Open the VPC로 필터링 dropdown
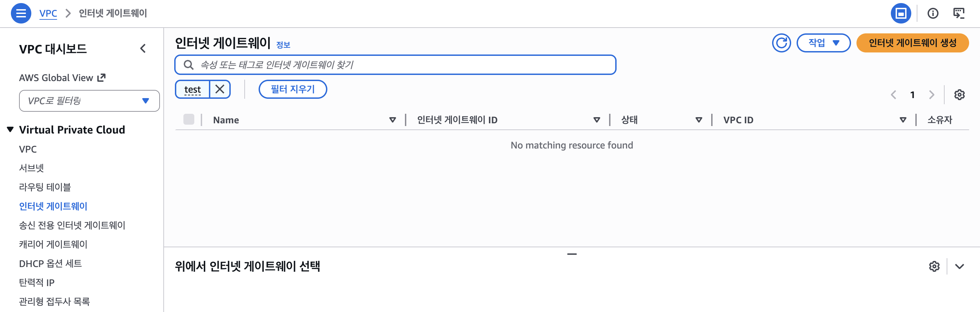 [x=89, y=100]
